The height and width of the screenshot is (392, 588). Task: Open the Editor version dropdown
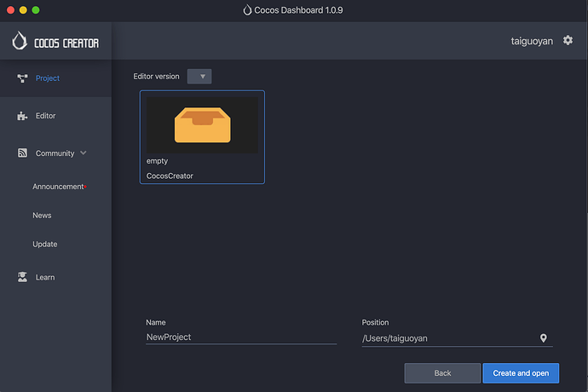click(x=199, y=77)
